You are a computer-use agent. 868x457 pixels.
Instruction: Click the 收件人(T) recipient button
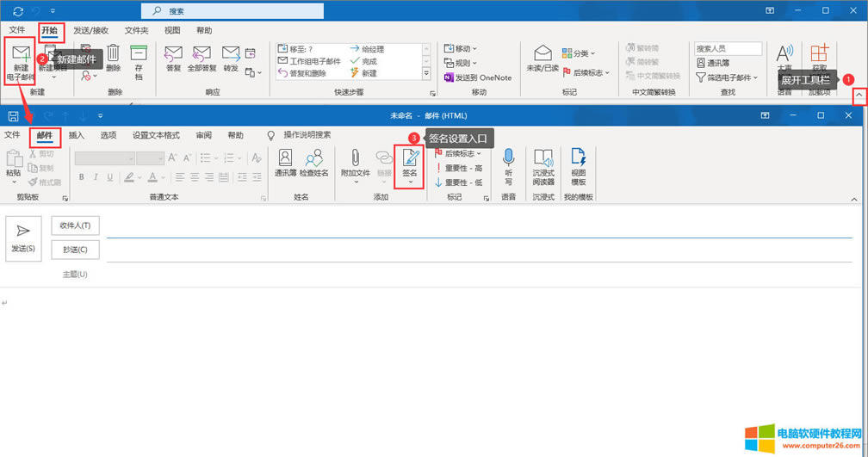click(76, 225)
